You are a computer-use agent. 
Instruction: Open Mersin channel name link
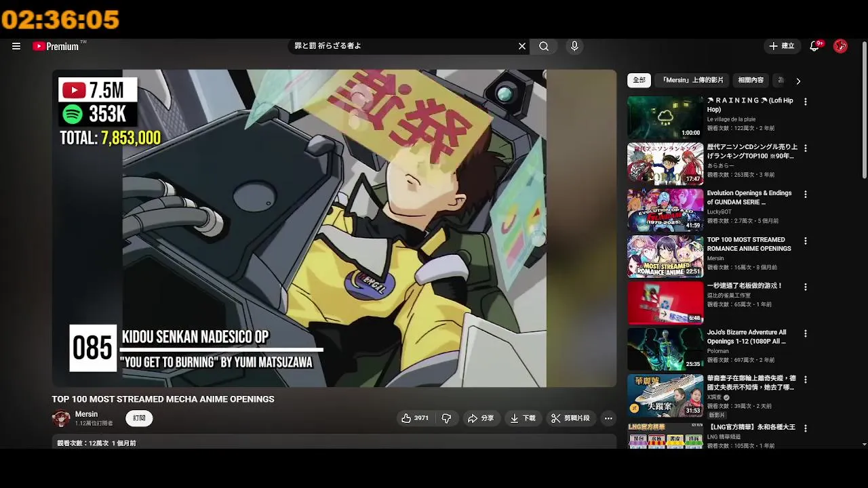(86, 414)
